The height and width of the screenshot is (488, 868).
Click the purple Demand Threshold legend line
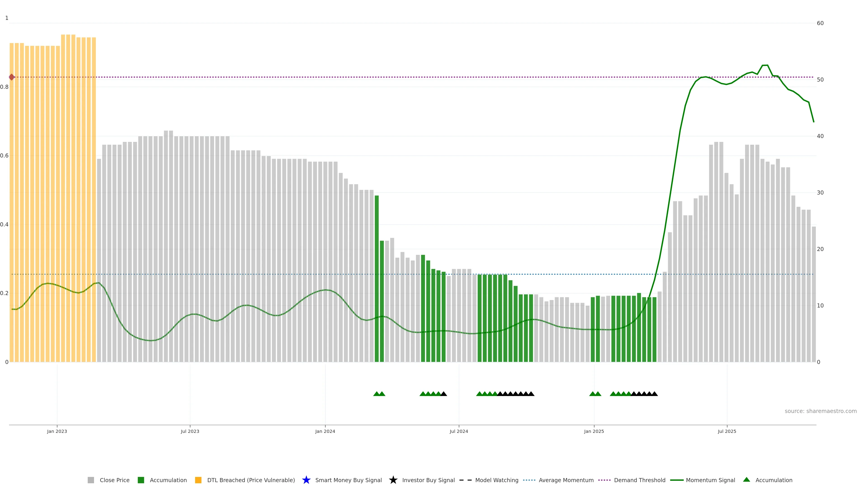tap(604, 480)
